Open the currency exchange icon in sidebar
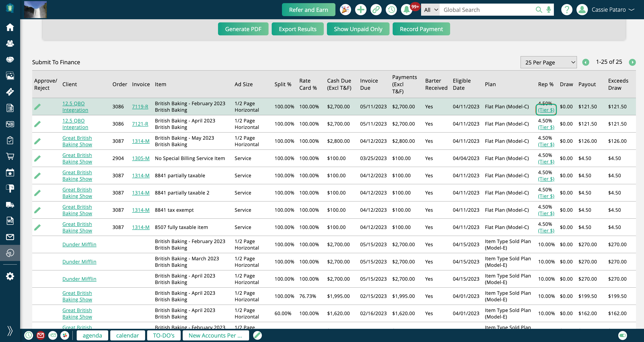This screenshot has width=644, height=342. click(x=10, y=124)
